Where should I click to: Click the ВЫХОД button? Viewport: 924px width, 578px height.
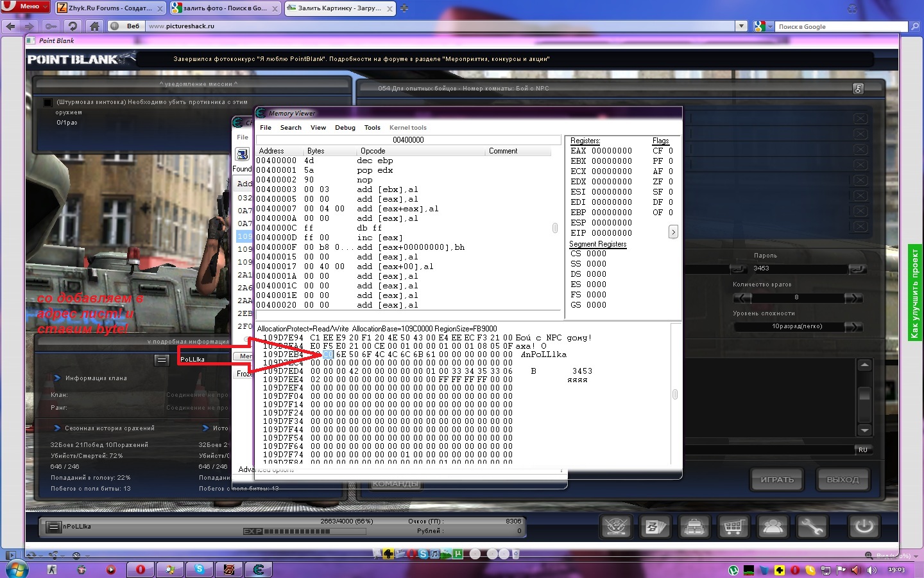pyautogui.click(x=843, y=480)
